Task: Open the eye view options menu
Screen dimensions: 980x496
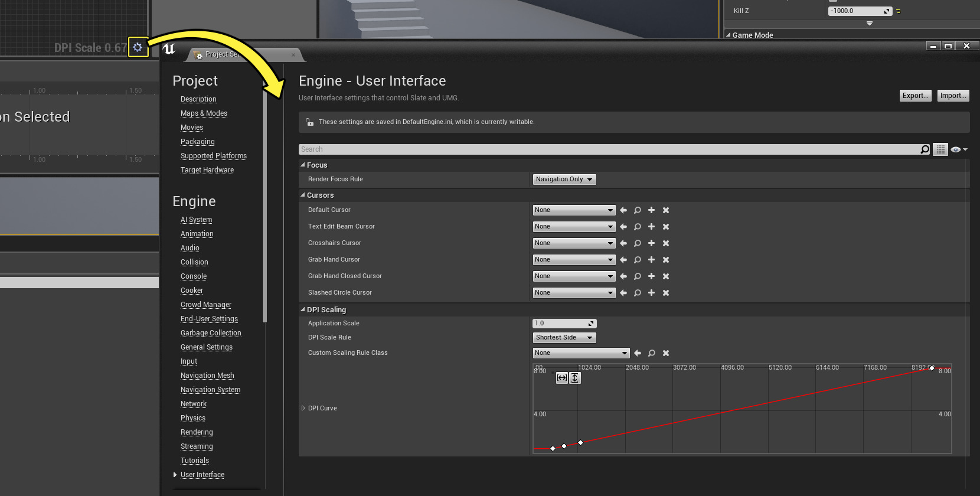Action: (959, 149)
